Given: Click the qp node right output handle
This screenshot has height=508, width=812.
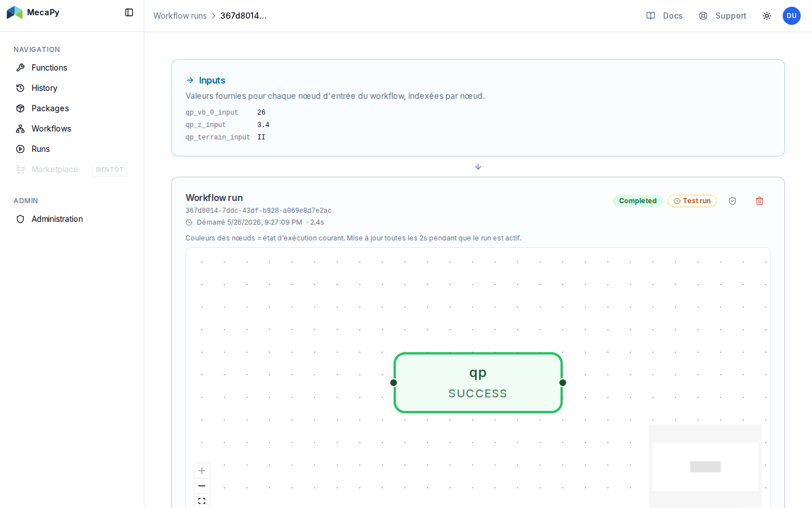Looking at the screenshot, I should (x=563, y=383).
